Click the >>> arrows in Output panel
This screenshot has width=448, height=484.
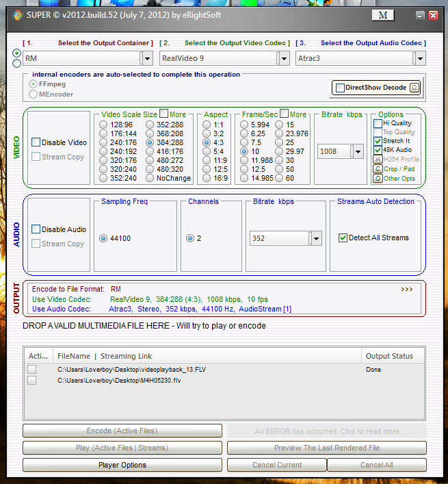point(406,290)
